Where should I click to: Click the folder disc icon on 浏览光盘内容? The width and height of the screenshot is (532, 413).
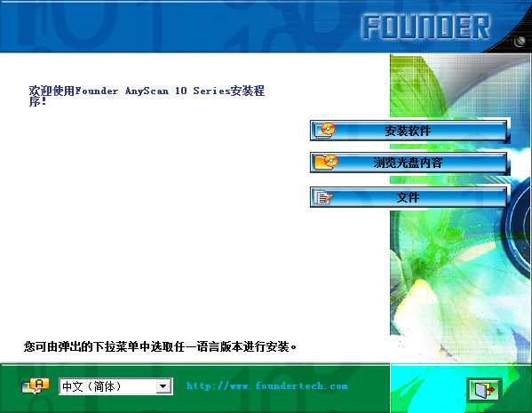326,162
